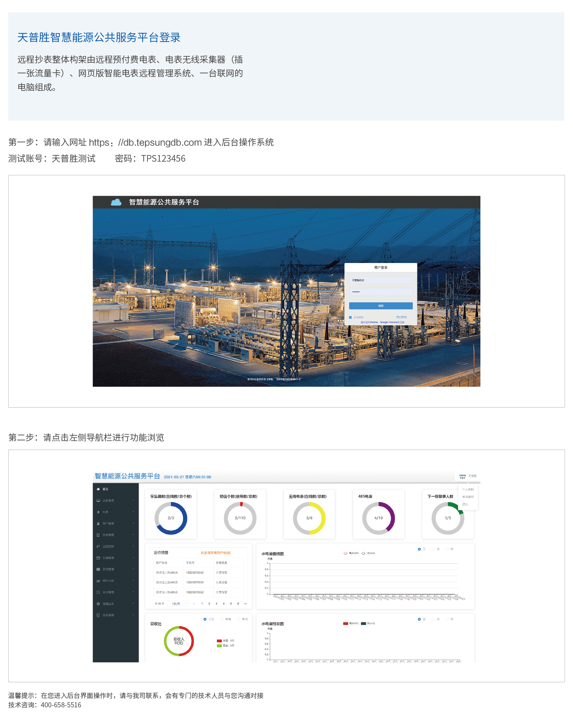The height and width of the screenshot is (728, 573).
Task: Select 日 radio in 水电量柱状图
Action: [419, 619]
